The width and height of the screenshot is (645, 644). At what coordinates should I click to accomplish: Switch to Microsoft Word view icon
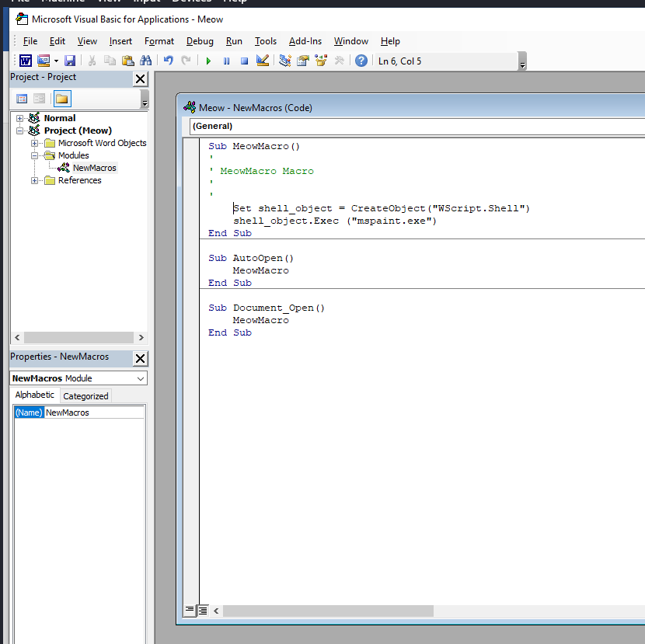tap(26, 61)
